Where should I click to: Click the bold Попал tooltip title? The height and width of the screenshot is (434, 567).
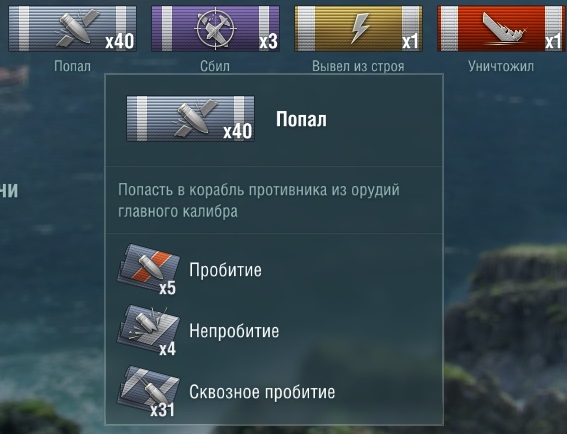point(301,119)
